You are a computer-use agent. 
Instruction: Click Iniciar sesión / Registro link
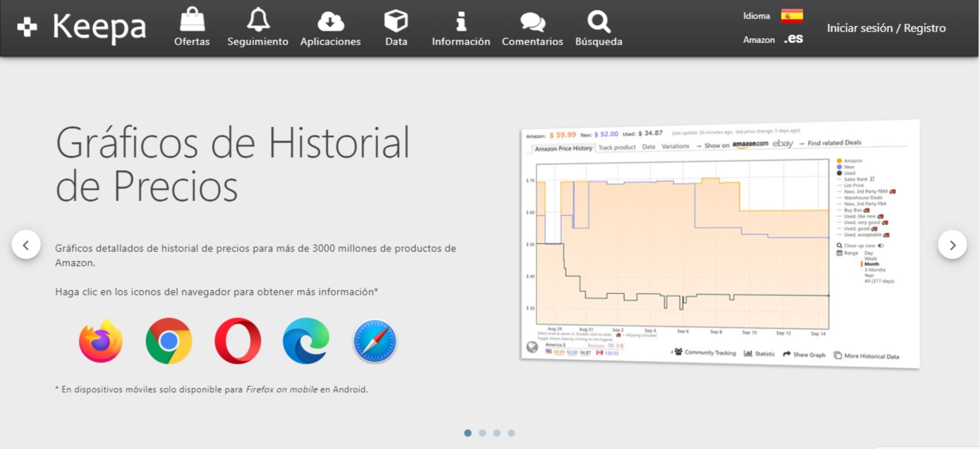(886, 28)
